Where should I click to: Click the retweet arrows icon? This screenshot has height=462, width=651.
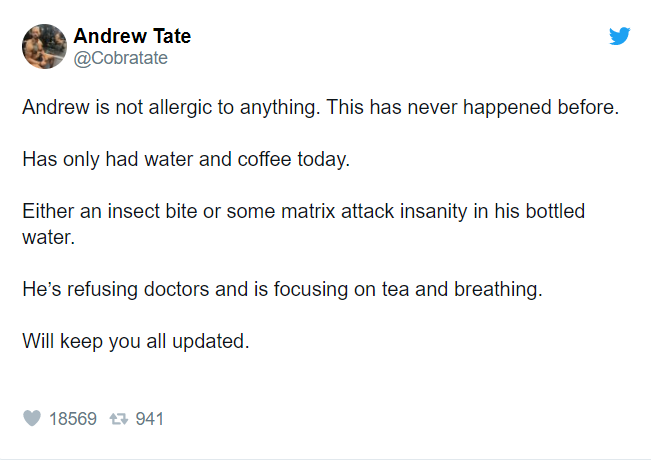[x=119, y=419]
